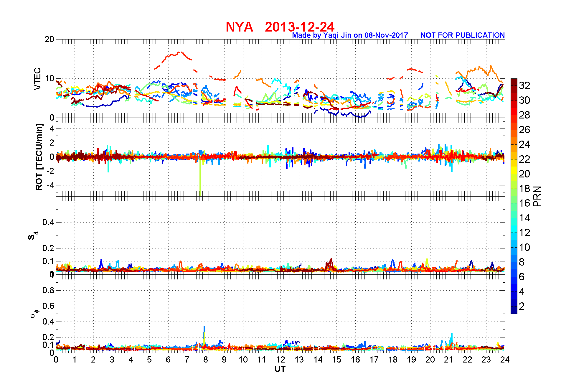
Task: Click colorbar tick label 2
Action: click(522, 306)
